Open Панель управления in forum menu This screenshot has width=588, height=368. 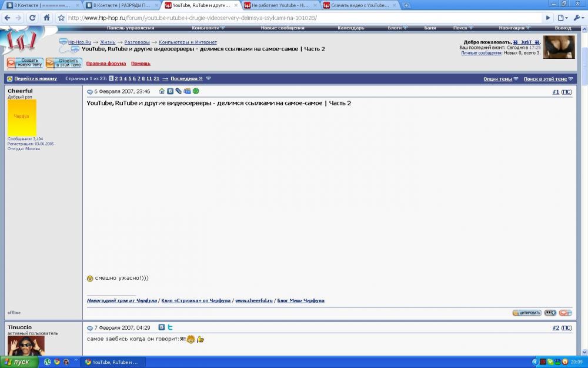[131, 28]
